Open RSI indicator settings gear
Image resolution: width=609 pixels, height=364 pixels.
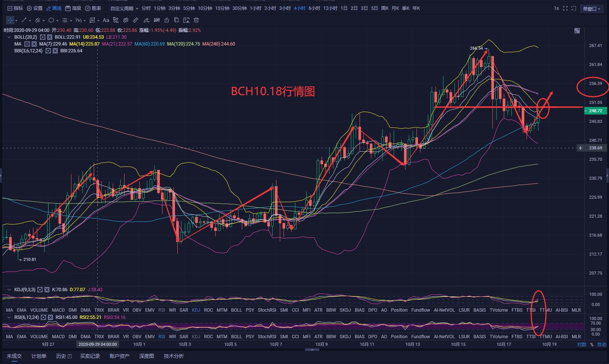[x=44, y=317]
